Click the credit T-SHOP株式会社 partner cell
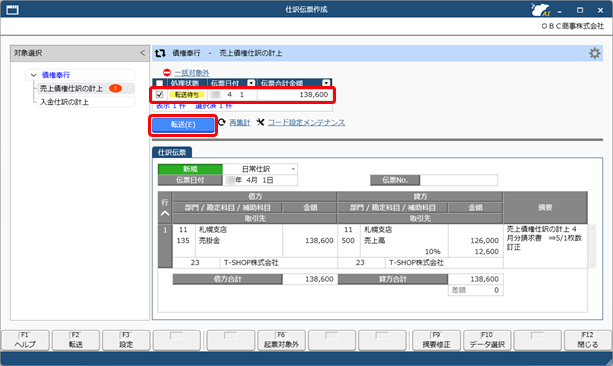The height and width of the screenshot is (366, 613). pos(416,263)
